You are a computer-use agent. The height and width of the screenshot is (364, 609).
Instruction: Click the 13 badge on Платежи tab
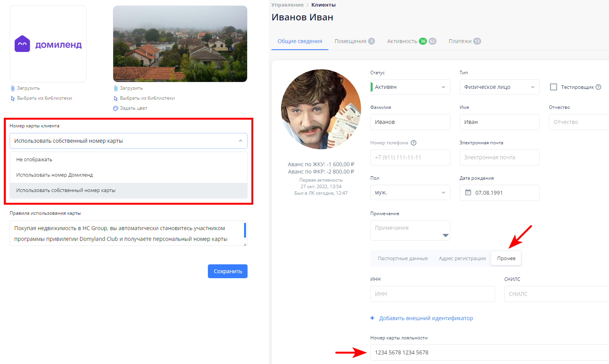point(477,41)
